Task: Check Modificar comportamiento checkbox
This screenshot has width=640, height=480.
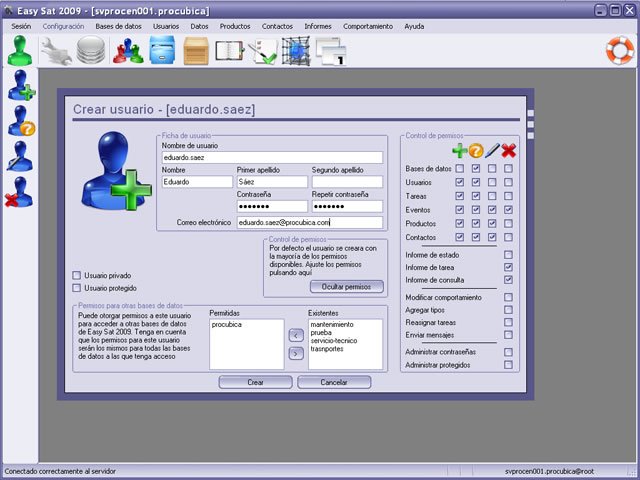Action: point(508,297)
